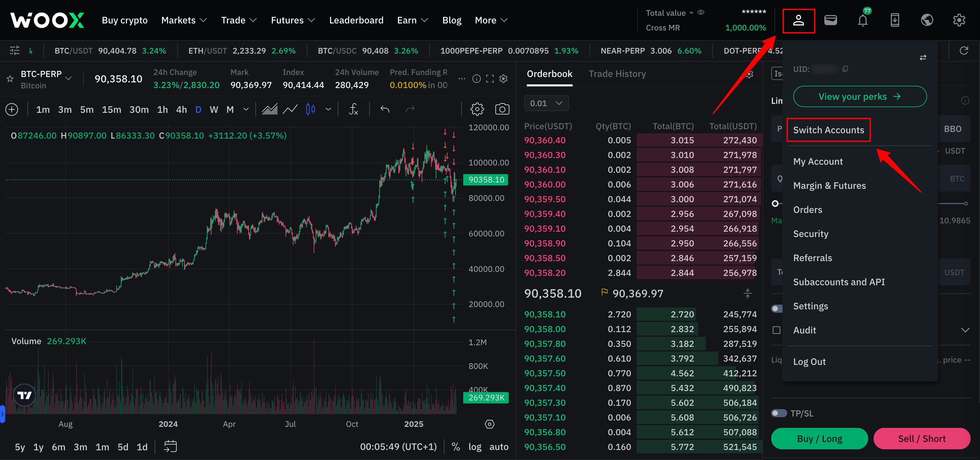Favorite BTC-PERP with star icon
This screenshot has height=460, width=980.
click(10, 79)
